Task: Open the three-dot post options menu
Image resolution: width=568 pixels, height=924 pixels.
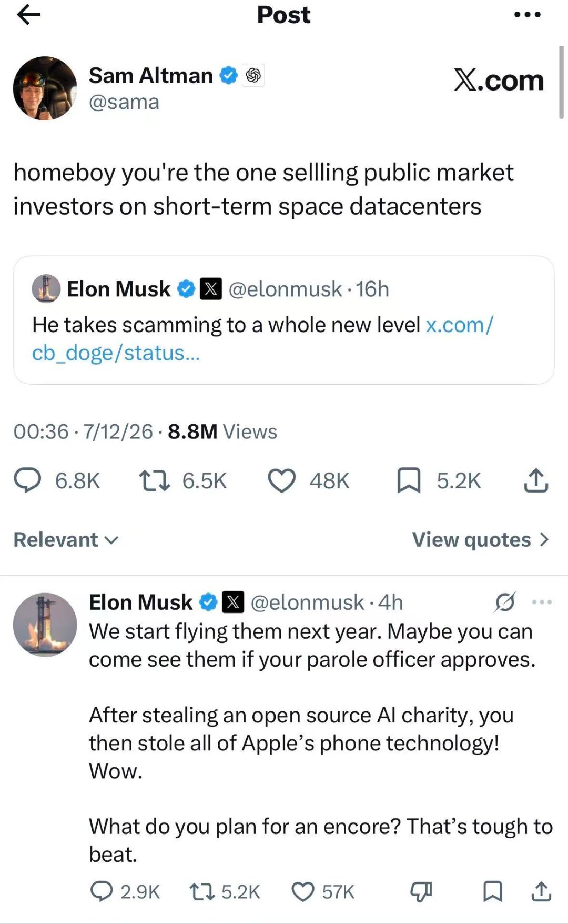Action: [528, 15]
